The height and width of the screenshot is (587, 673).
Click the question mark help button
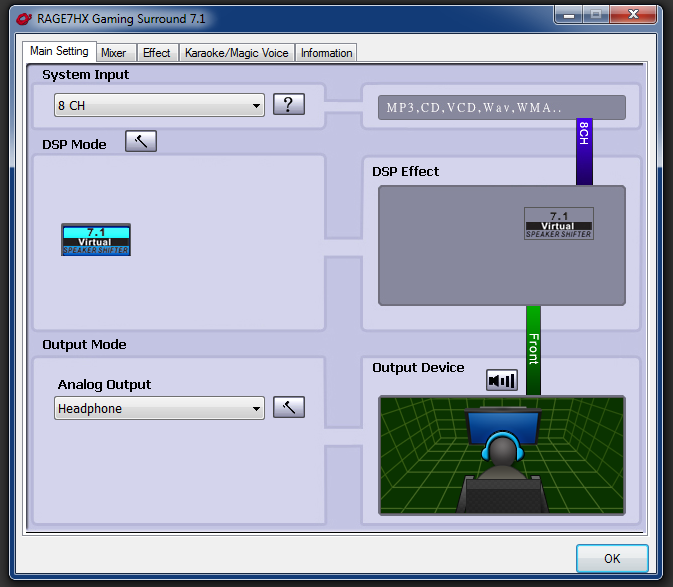coord(288,105)
